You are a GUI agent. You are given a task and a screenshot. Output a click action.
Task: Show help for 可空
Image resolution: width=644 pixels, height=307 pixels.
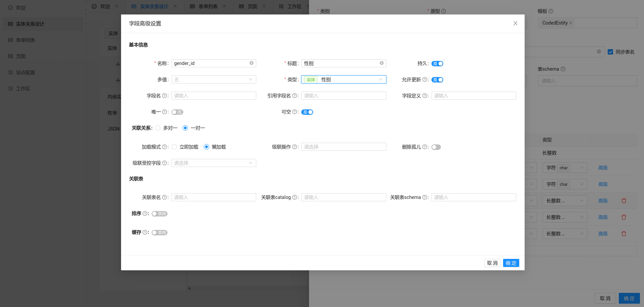click(295, 112)
